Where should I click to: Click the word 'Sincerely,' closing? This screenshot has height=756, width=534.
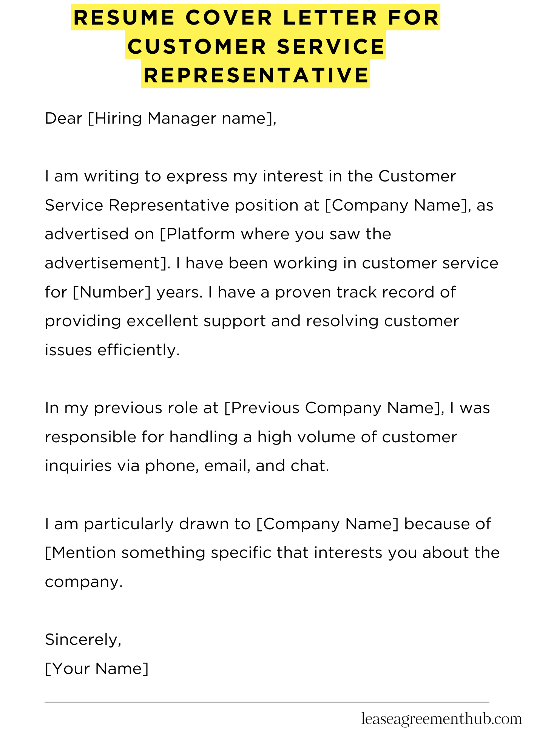(83, 640)
